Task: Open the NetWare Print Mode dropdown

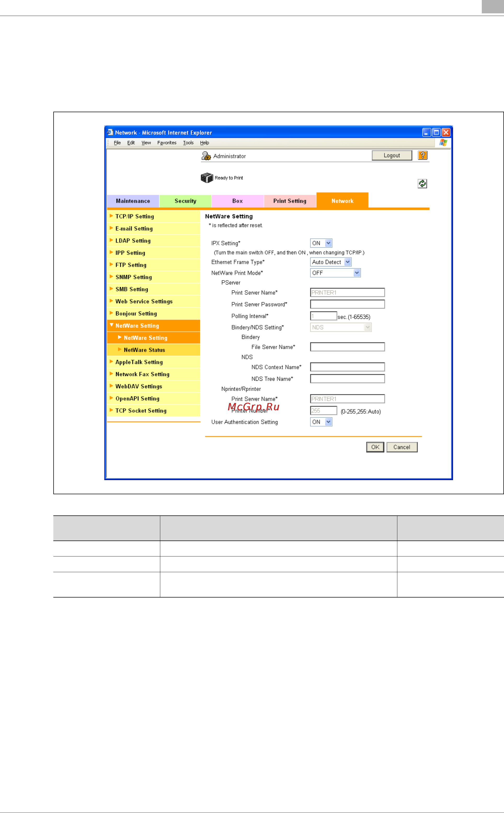Action: point(335,273)
